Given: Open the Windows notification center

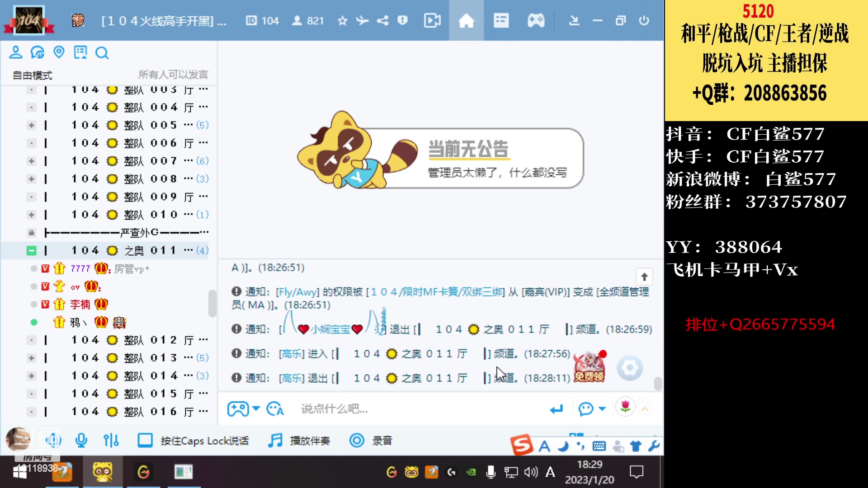Looking at the screenshot, I should coord(637,472).
